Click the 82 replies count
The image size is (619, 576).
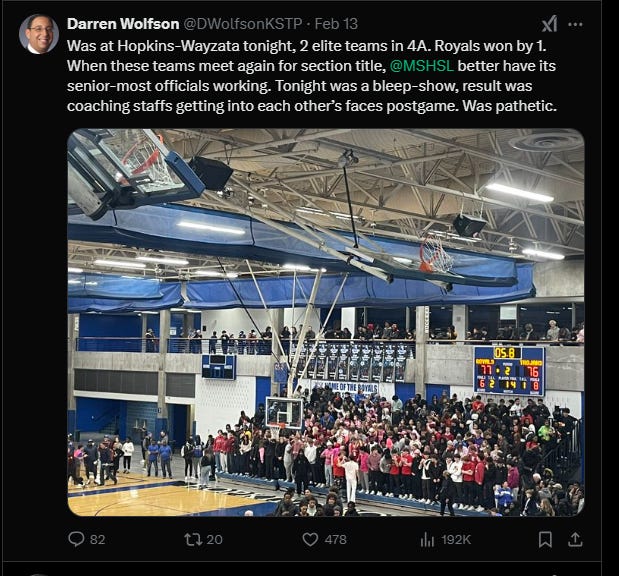pyautogui.click(x=98, y=540)
